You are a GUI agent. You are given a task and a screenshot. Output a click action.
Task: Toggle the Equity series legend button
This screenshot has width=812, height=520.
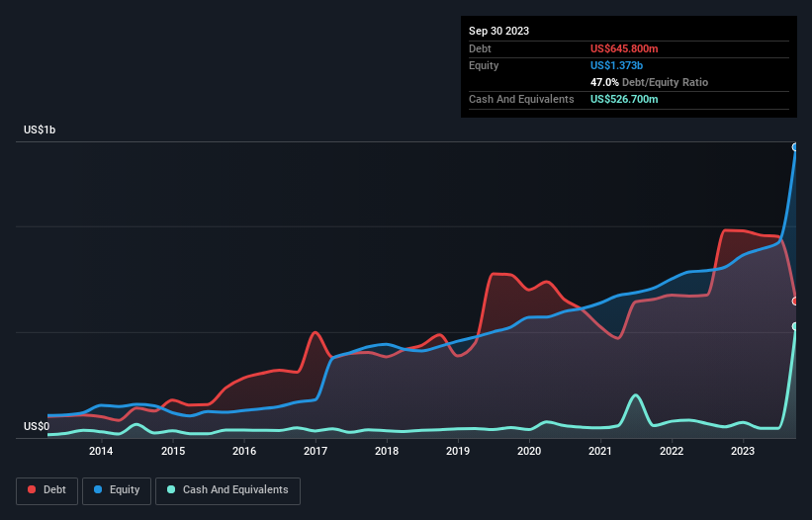pos(117,490)
